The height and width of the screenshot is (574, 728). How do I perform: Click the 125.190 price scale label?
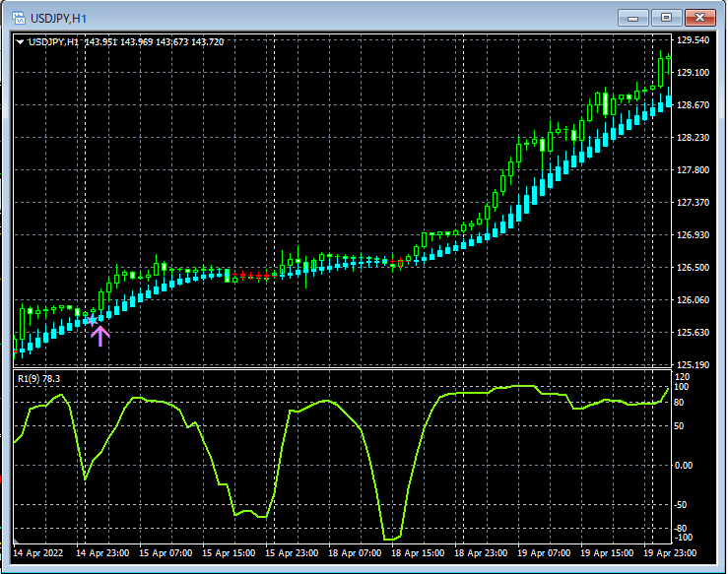(x=694, y=364)
